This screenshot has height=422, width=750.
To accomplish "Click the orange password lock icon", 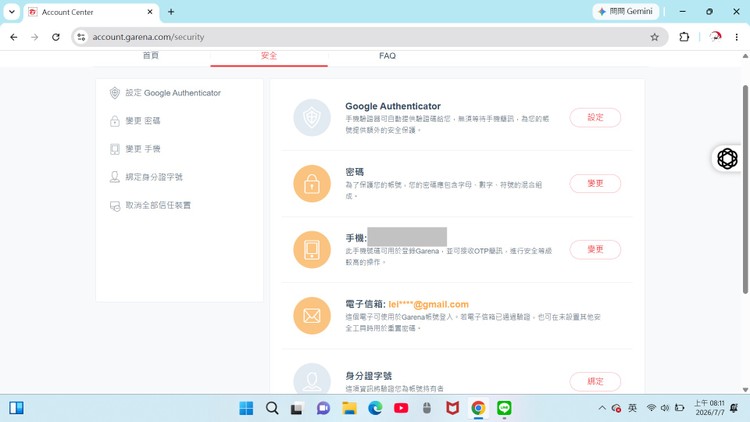I will pyautogui.click(x=312, y=184).
